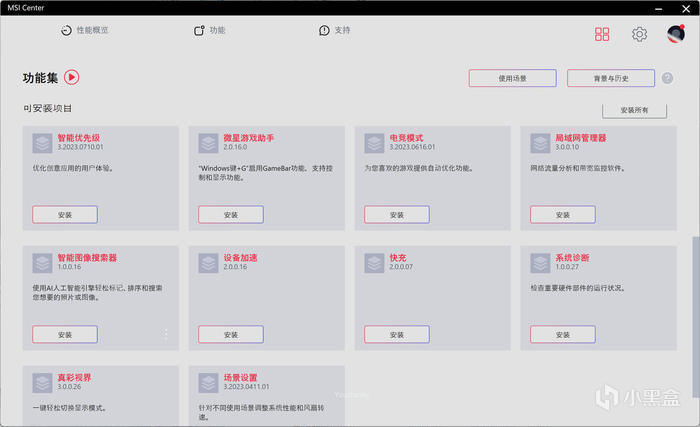Open settings gear icon
The image size is (700, 427).
(639, 34)
